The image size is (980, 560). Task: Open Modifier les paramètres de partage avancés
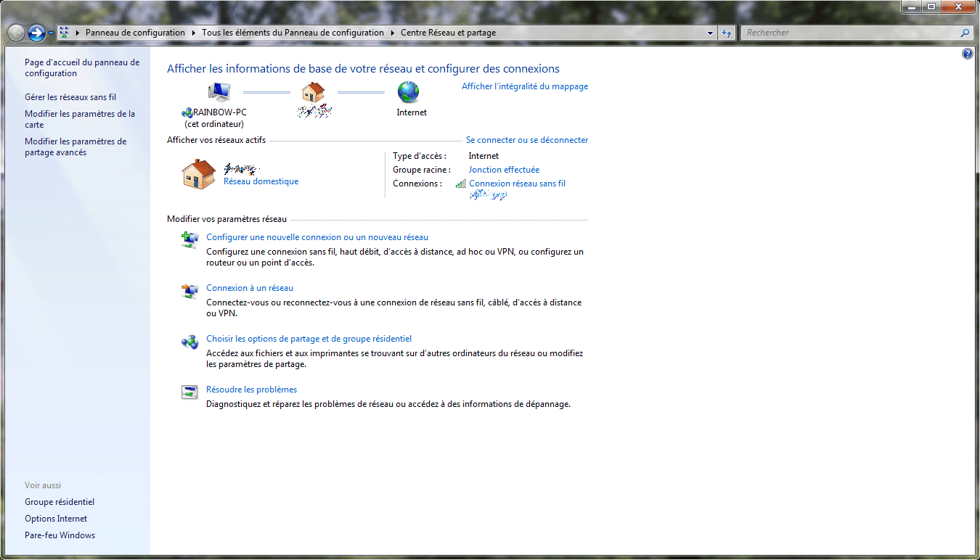coord(75,147)
